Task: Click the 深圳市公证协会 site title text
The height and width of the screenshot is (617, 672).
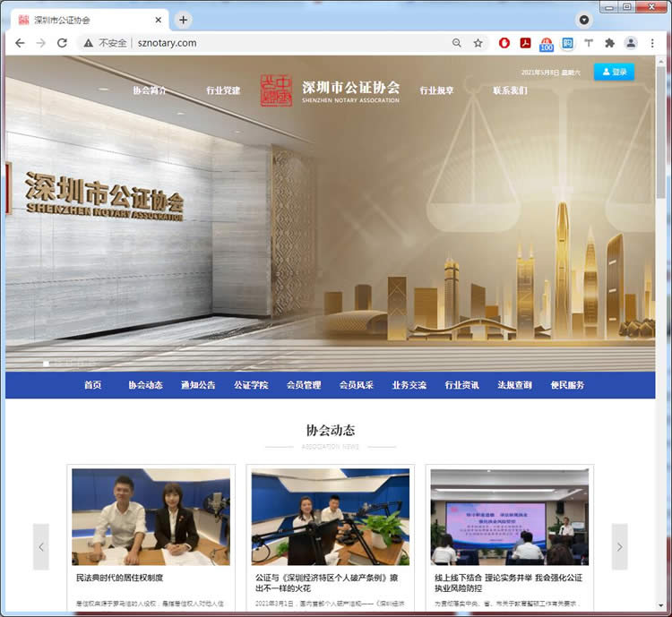Action: (x=350, y=88)
